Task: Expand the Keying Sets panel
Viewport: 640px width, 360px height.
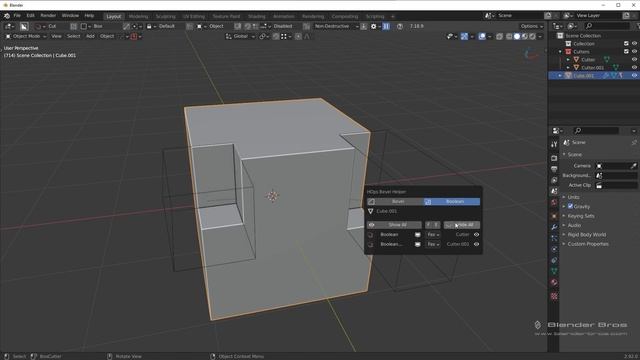Action: point(581,216)
